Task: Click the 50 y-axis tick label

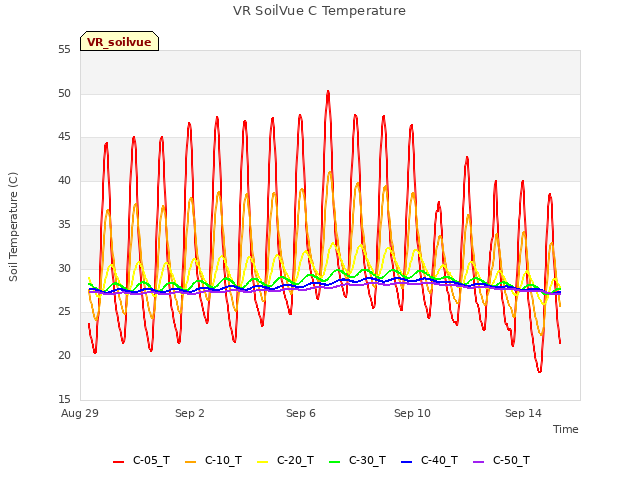Action: [x=64, y=93]
